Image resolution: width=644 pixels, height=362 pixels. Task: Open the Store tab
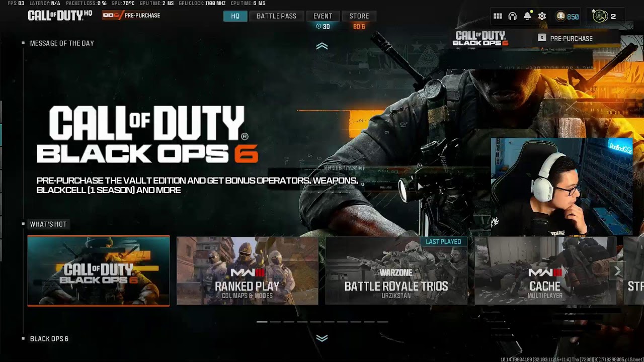pos(359,16)
